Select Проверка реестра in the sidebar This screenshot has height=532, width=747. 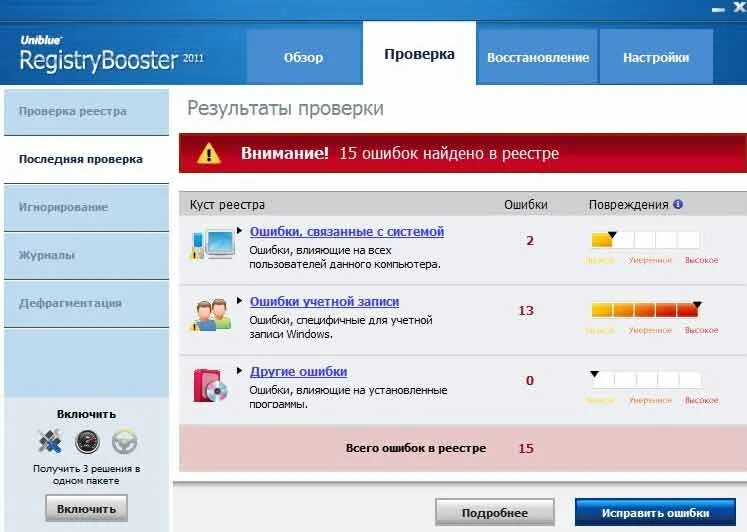[x=86, y=111]
